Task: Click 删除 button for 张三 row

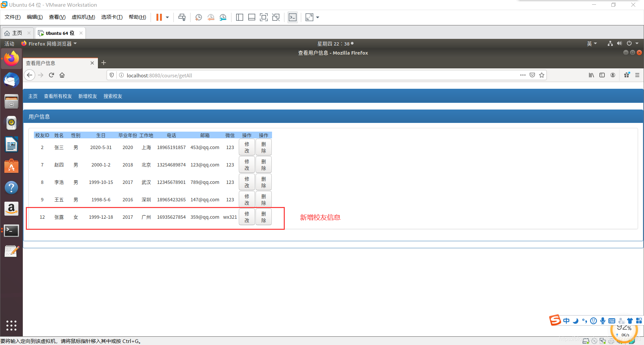Action: coord(264,147)
